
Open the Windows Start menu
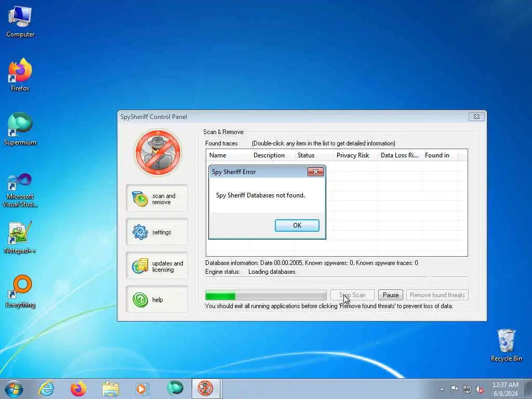tap(14, 389)
